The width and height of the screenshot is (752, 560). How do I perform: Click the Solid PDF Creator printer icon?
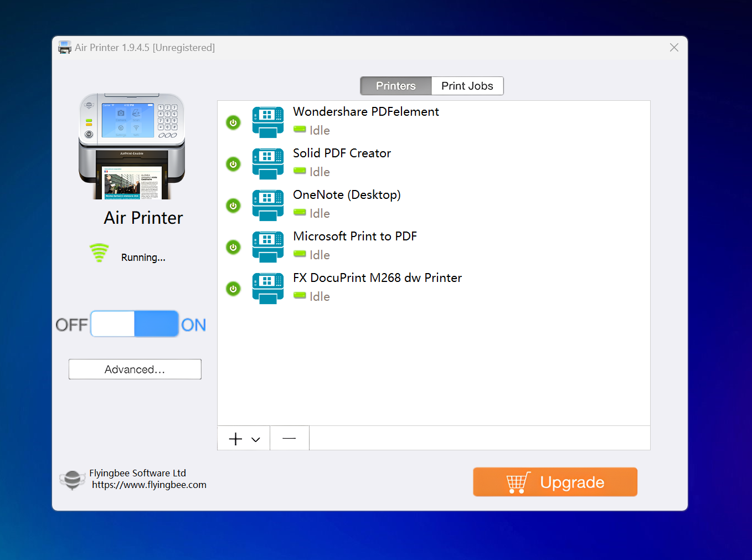click(x=268, y=164)
